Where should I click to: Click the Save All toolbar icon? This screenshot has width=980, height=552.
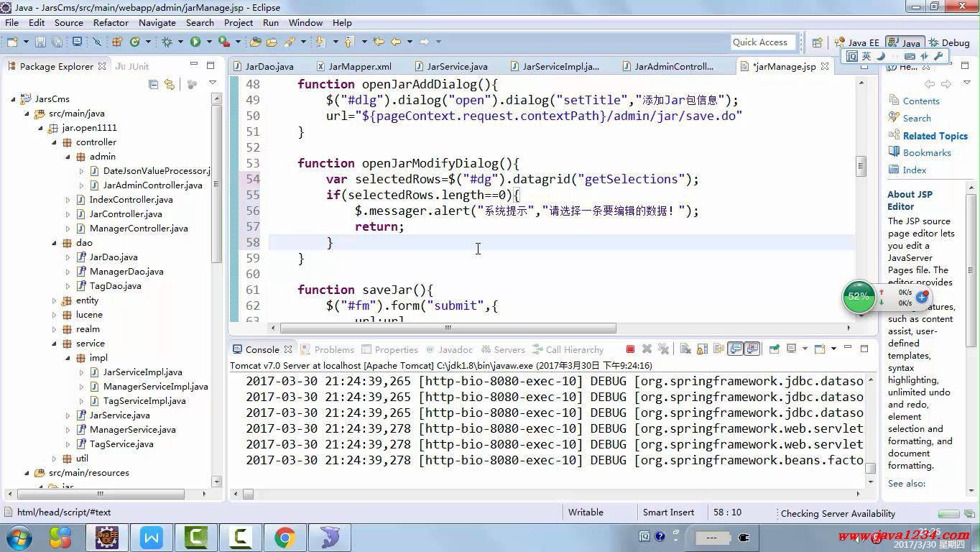pyautogui.click(x=57, y=42)
